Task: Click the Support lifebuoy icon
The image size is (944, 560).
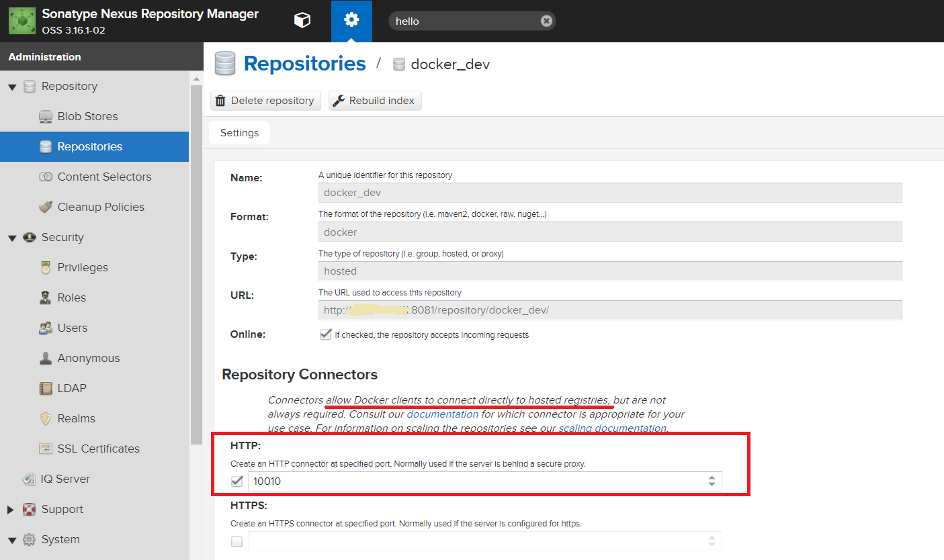Action: coord(29,509)
